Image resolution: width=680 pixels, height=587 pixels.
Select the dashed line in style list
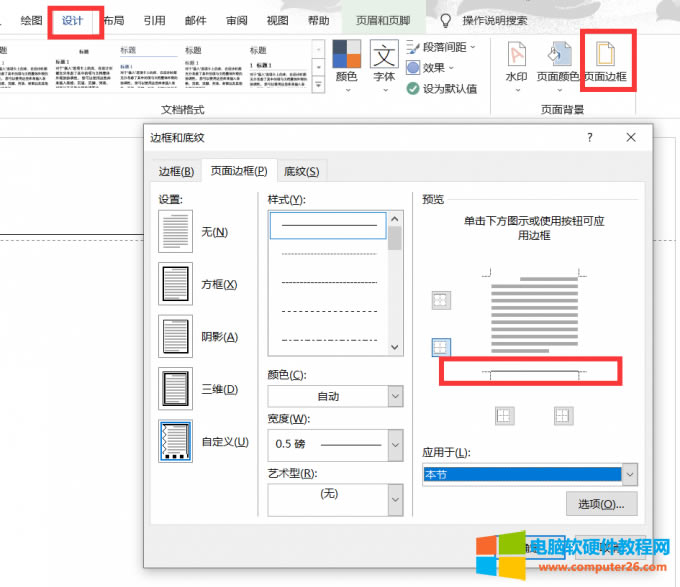329,283
